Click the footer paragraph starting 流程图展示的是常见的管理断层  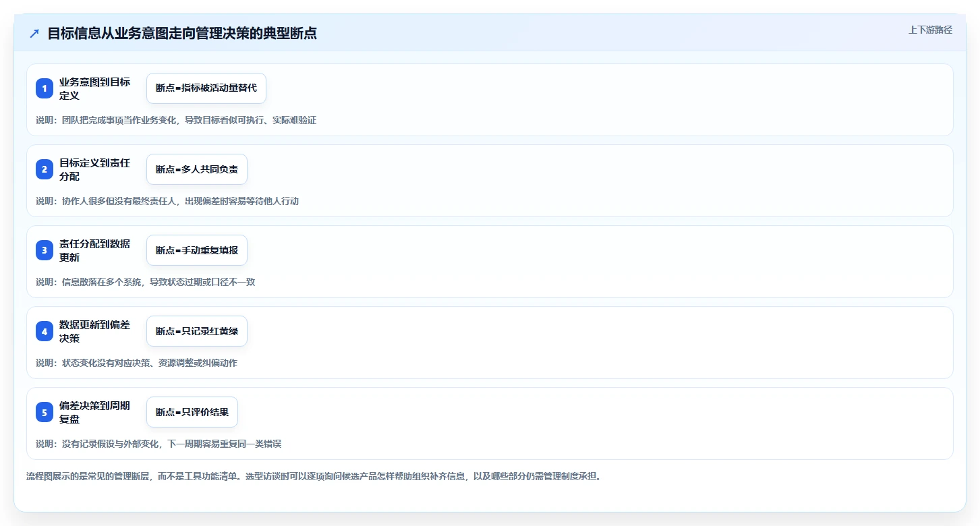click(x=314, y=476)
